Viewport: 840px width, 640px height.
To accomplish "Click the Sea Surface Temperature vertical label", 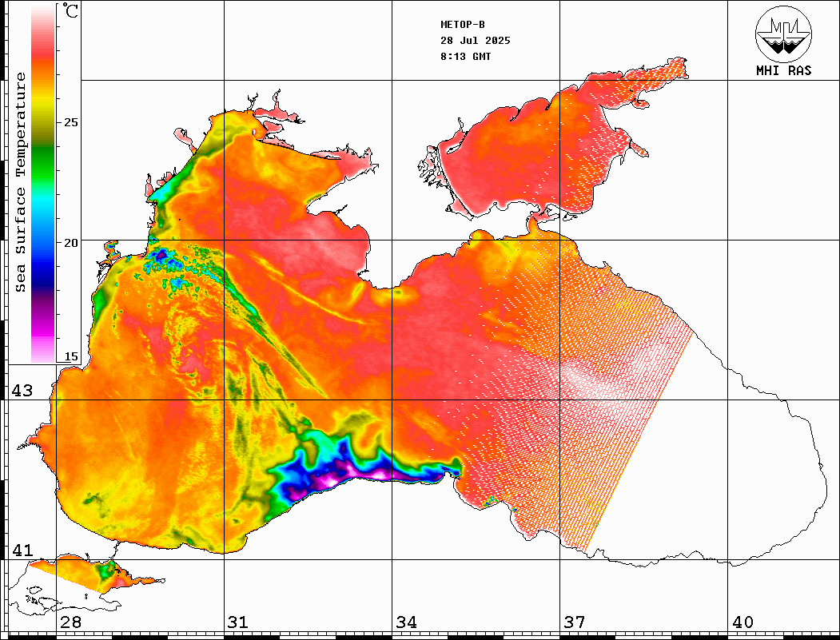I will coord(20,182).
